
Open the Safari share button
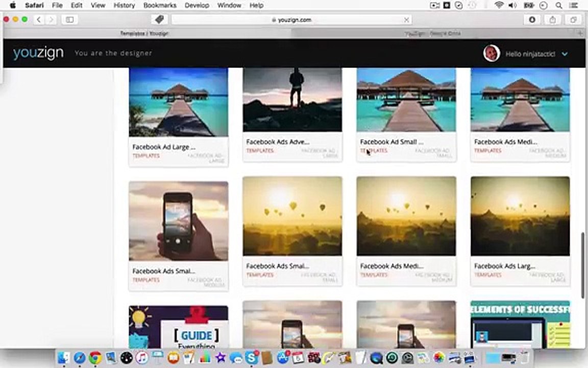coord(552,19)
